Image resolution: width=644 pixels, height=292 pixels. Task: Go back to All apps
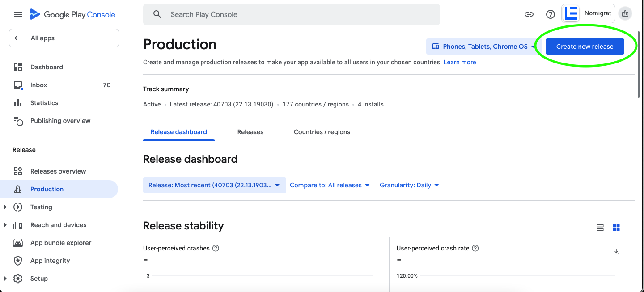tap(64, 38)
